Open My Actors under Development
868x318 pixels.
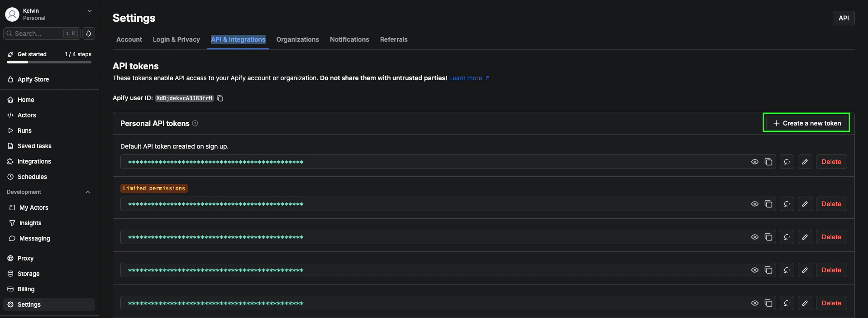coord(49,207)
